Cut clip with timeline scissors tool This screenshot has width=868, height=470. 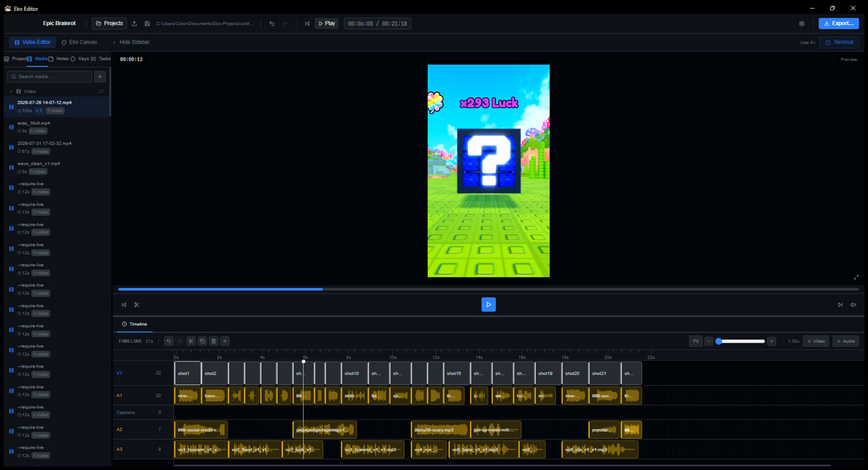(191, 341)
